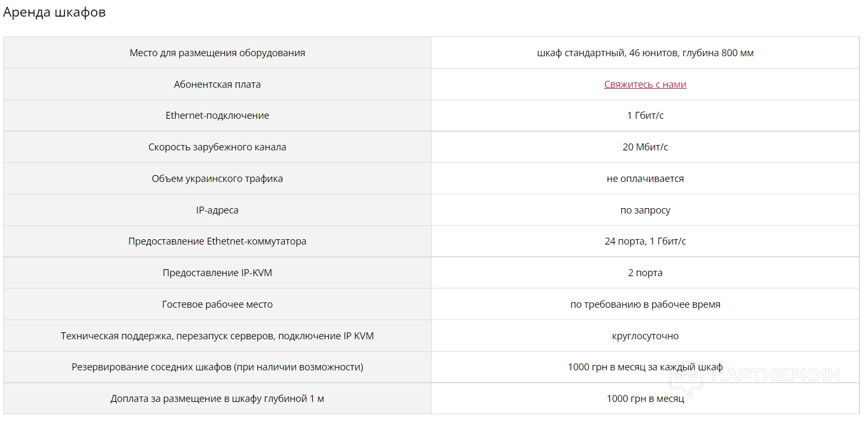Click the "по запросу" value
Viewport: 868px width, 426px height.
click(x=645, y=210)
